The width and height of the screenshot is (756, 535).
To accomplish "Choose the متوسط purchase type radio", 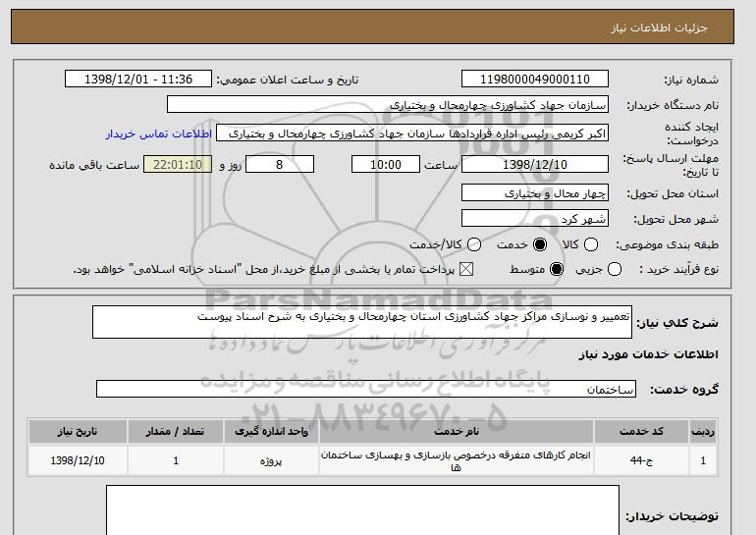I will [x=557, y=269].
